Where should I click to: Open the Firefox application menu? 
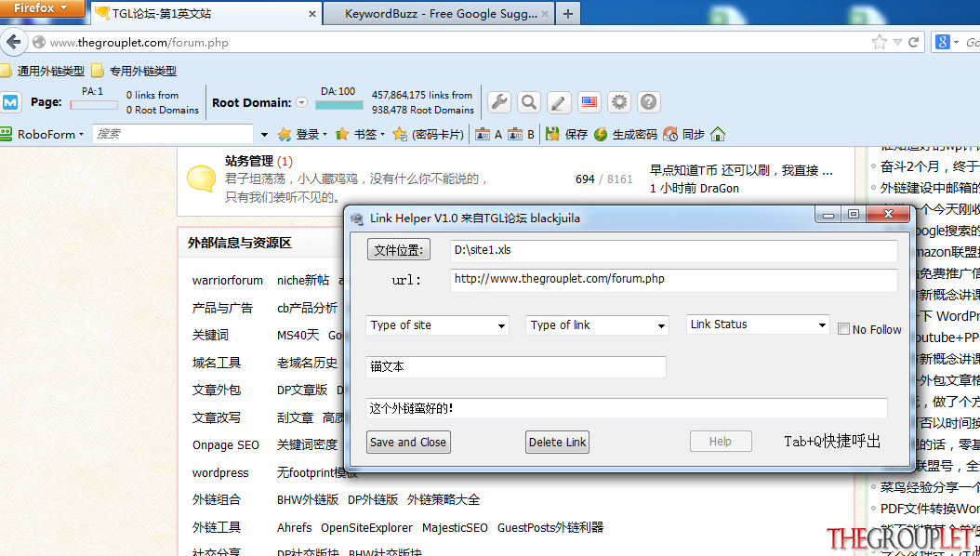(x=42, y=8)
